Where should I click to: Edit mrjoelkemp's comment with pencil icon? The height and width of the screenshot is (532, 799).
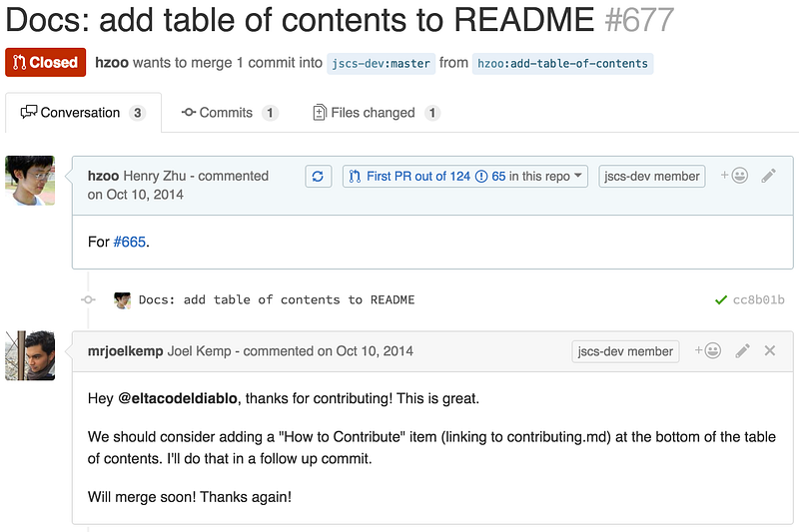[742, 350]
